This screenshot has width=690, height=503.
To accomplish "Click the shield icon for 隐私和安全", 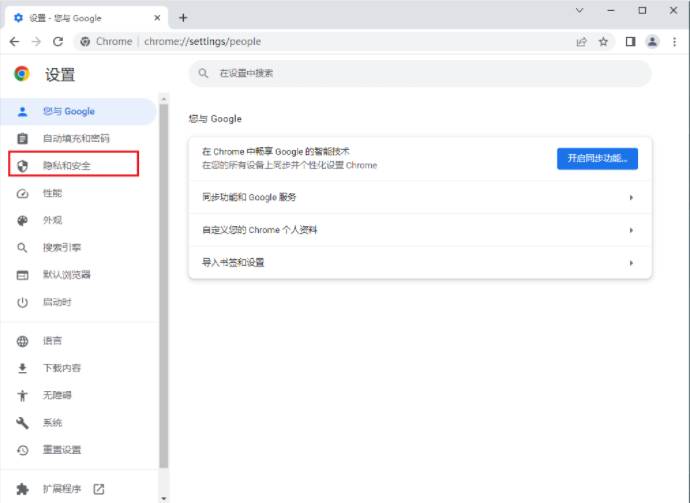I will (22, 166).
